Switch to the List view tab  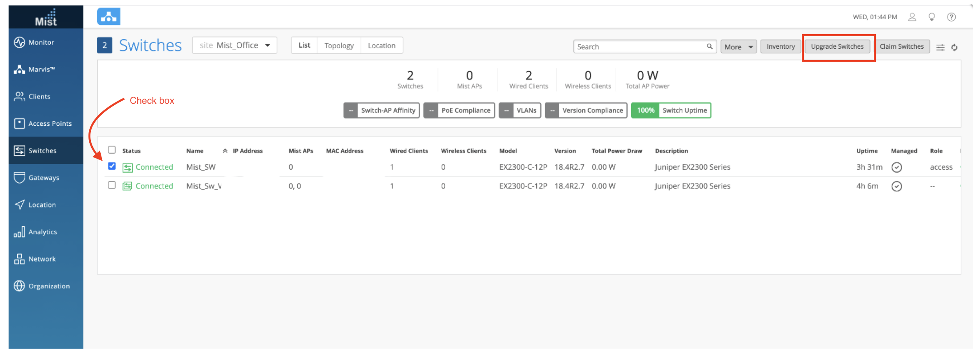pos(304,45)
